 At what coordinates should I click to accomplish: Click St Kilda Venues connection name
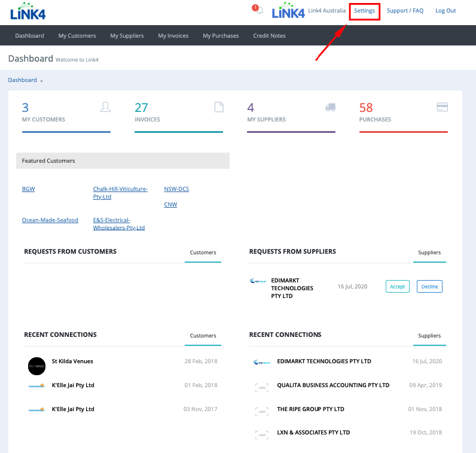pyautogui.click(x=72, y=361)
